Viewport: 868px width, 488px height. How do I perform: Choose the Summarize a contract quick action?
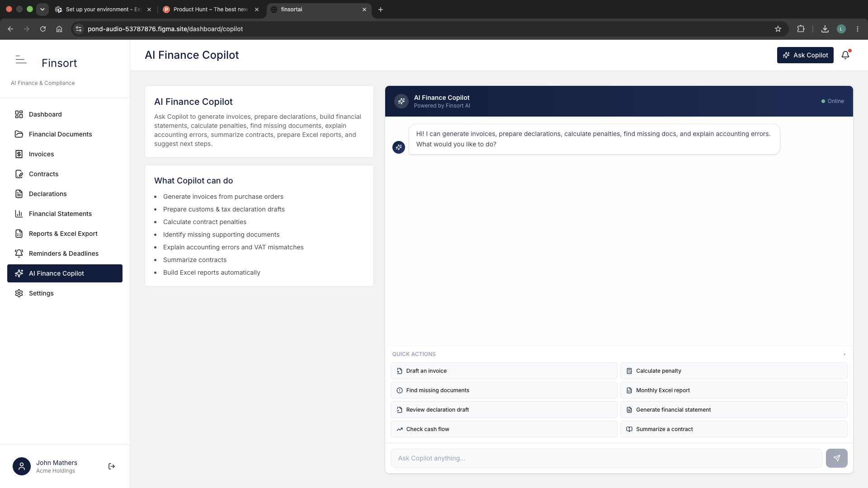(734, 429)
